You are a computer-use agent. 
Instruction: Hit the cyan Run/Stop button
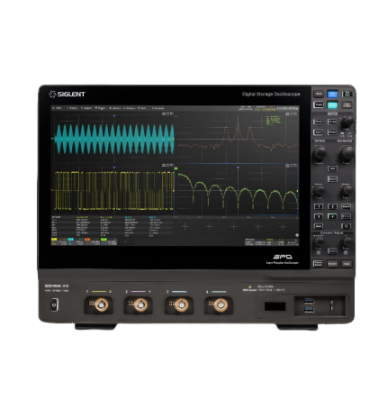[332, 105]
